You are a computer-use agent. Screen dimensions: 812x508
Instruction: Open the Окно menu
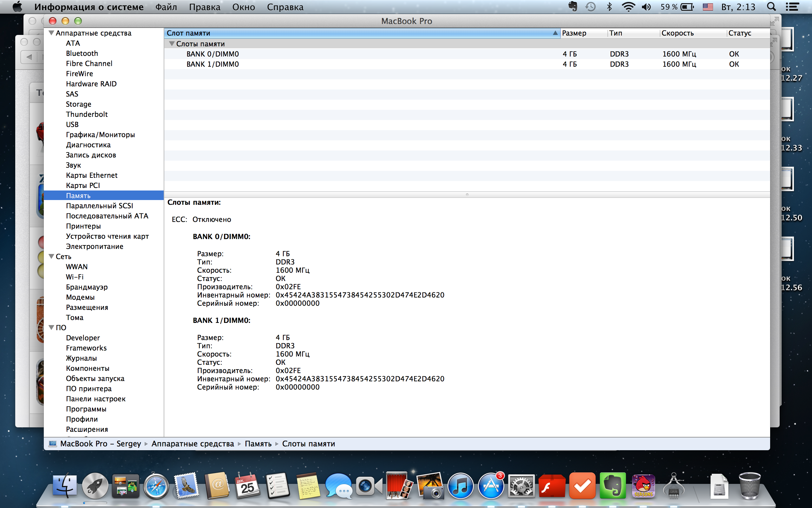point(244,7)
